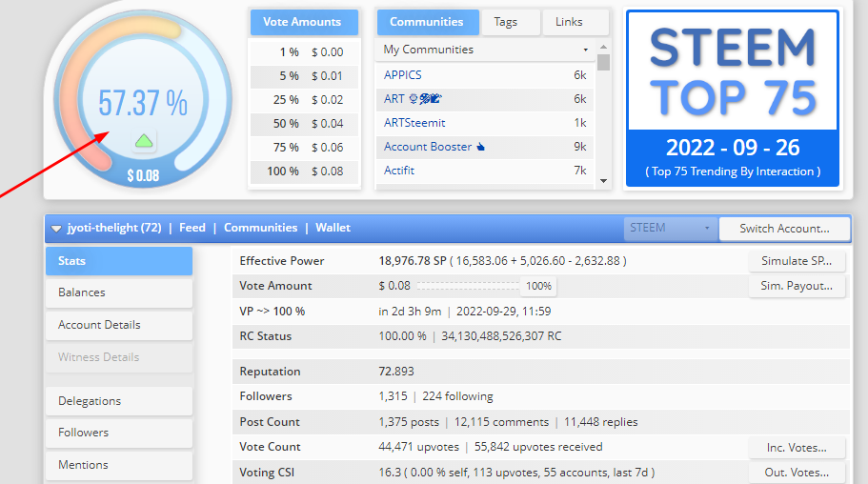Click the Effective Power 18,976.78 SP value
This screenshot has height=484, width=868.
tap(413, 261)
